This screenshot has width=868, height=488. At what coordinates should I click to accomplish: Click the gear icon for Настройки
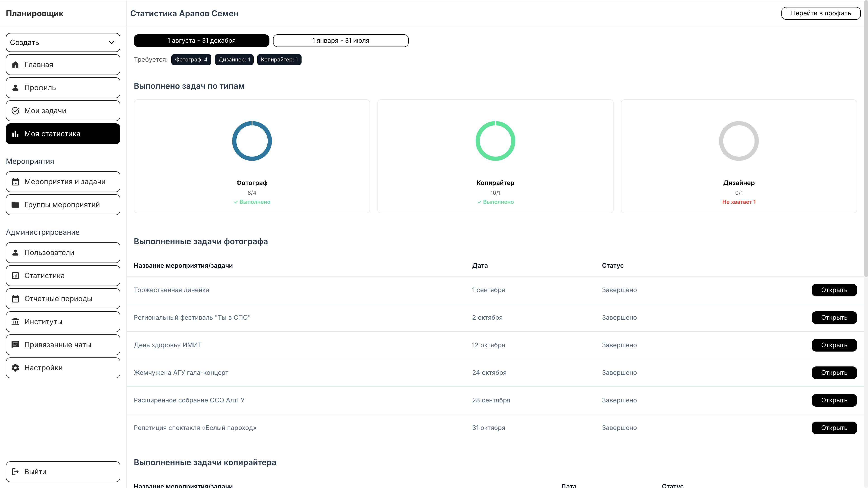tap(16, 368)
